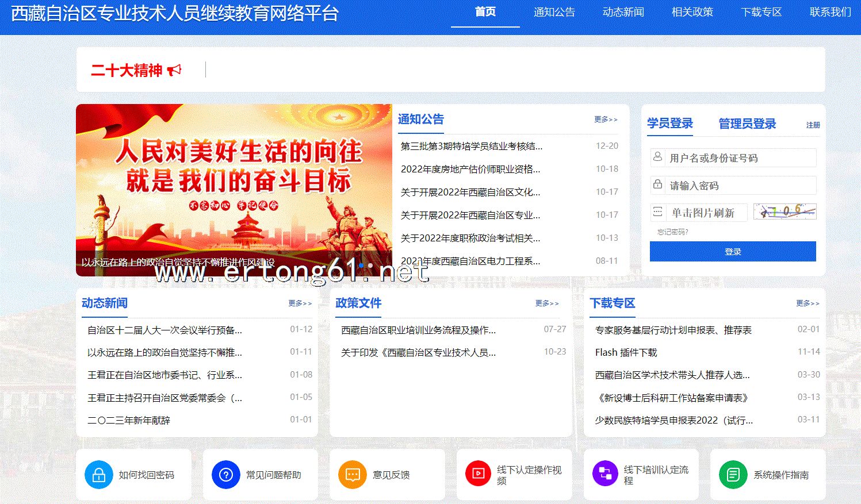The height and width of the screenshot is (504, 861).
Task: Click the green document icon for 系统操作指南
Action: (733, 475)
